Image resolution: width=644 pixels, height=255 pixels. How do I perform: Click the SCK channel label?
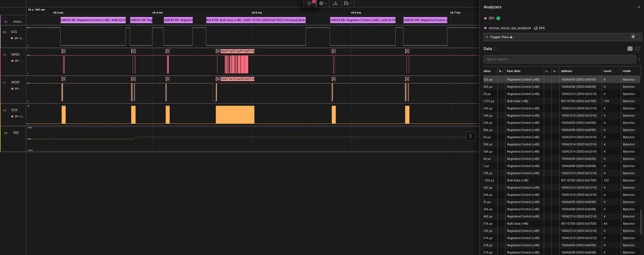point(14,110)
